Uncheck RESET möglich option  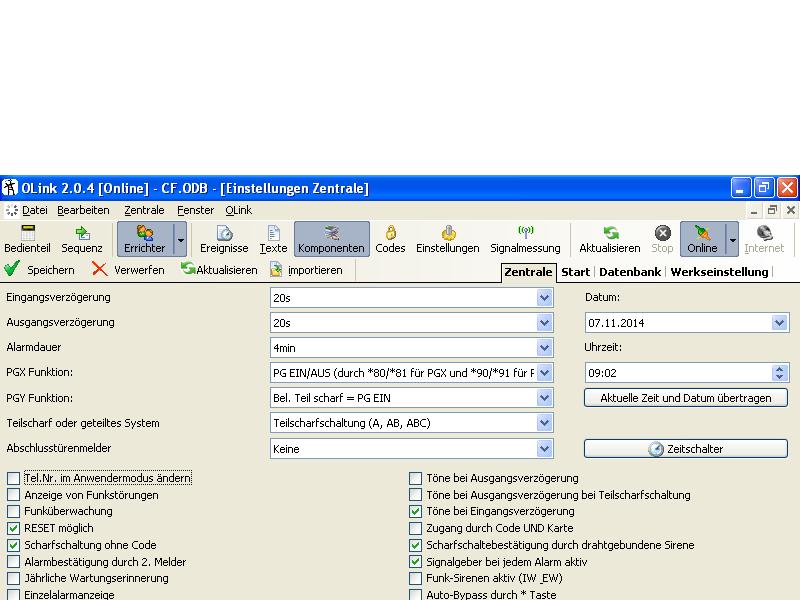click(x=14, y=528)
